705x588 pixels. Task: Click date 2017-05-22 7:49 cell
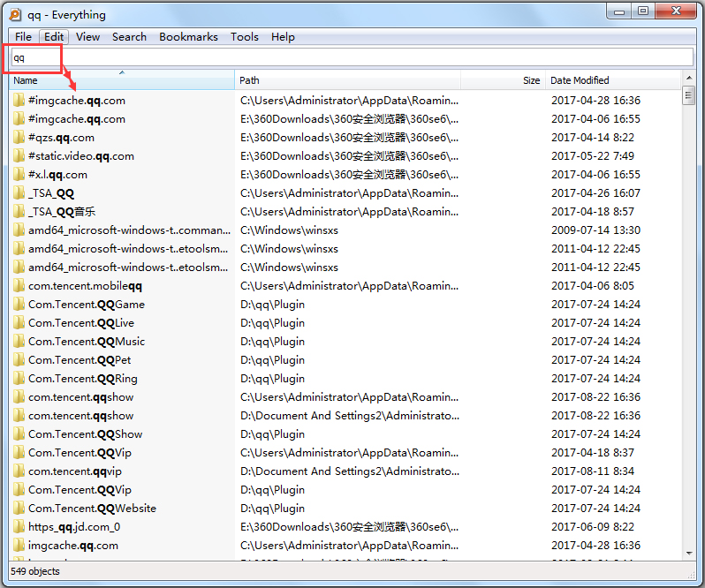(x=593, y=156)
